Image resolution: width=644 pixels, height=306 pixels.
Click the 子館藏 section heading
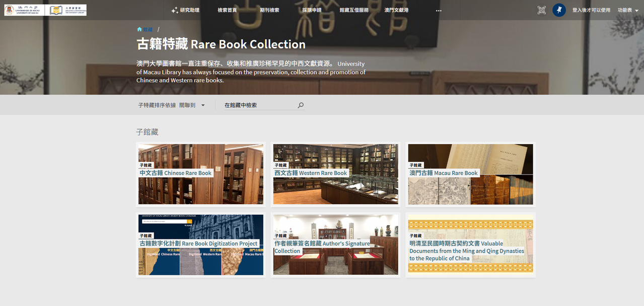pyautogui.click(x=147, y=132)
